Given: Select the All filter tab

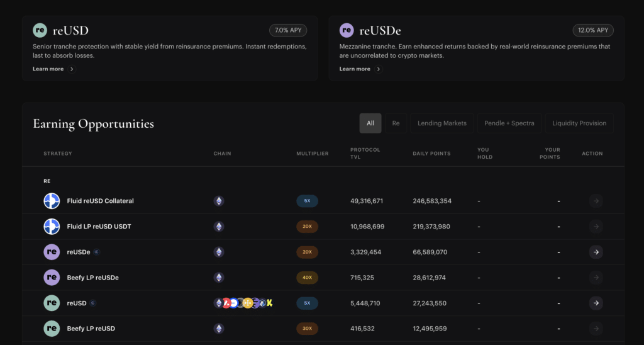Looking at the screenshot, I should pos(370,123).
